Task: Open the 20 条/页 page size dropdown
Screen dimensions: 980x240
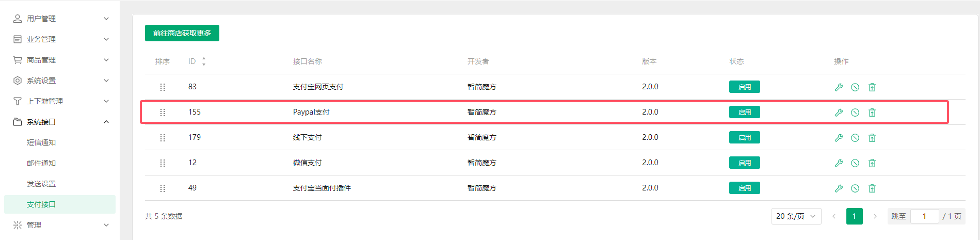Action: pyautogui.click(x=796, y=216)
